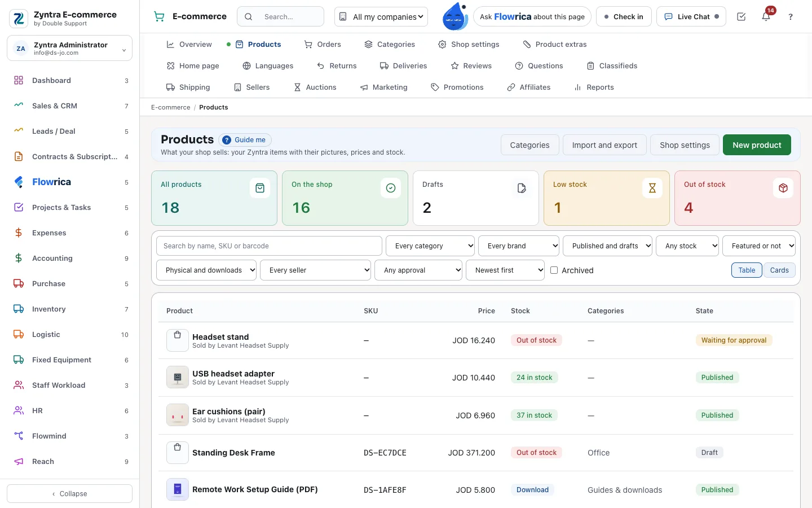Open the Published and drafts dropdown
The height and width of the screenshot is (508, 812).
point(607,246)
